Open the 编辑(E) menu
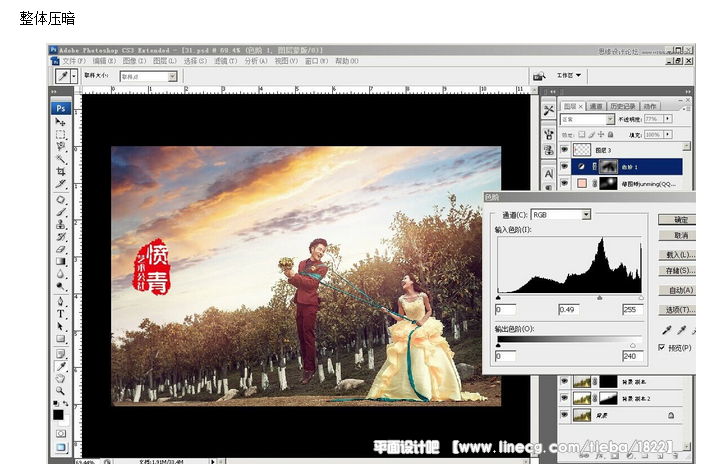 pos(104,61)
